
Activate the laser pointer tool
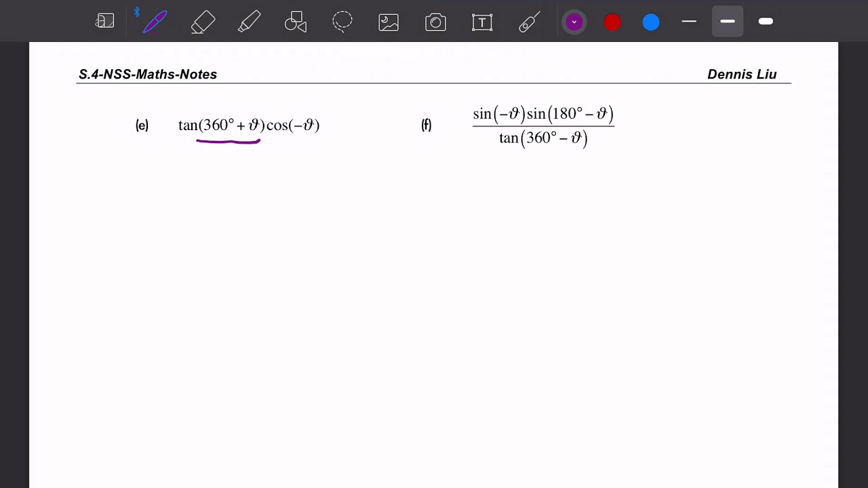tap(529, 22)
